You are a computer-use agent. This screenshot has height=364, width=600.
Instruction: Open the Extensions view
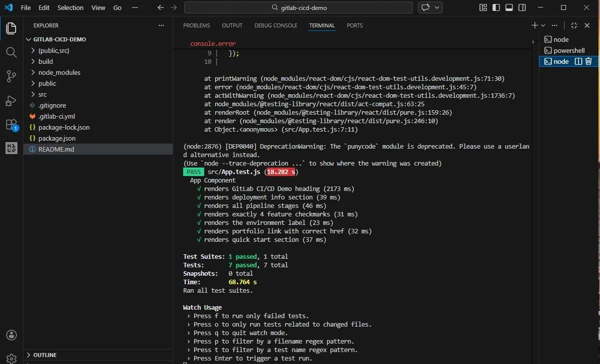click(x=11, y=125)
